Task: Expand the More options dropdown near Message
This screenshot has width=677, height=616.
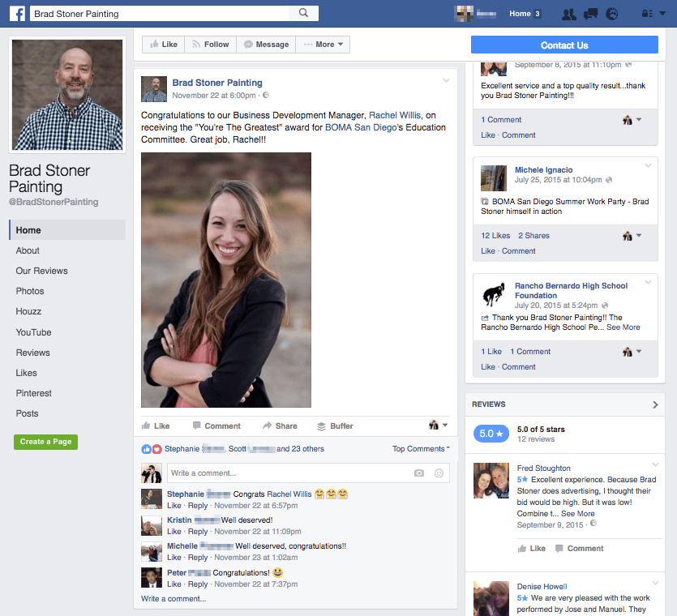Action: [x=322, y=44]
